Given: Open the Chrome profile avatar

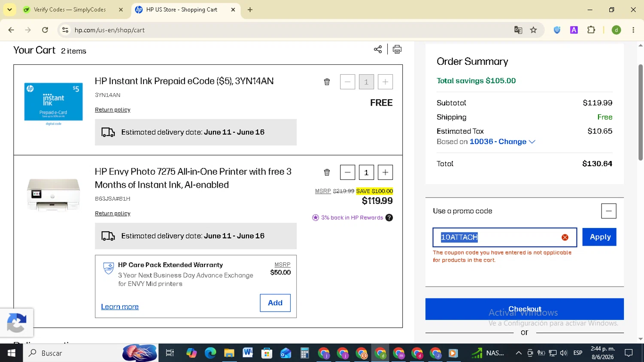Looking at the screenshot, I should [616, 30].
